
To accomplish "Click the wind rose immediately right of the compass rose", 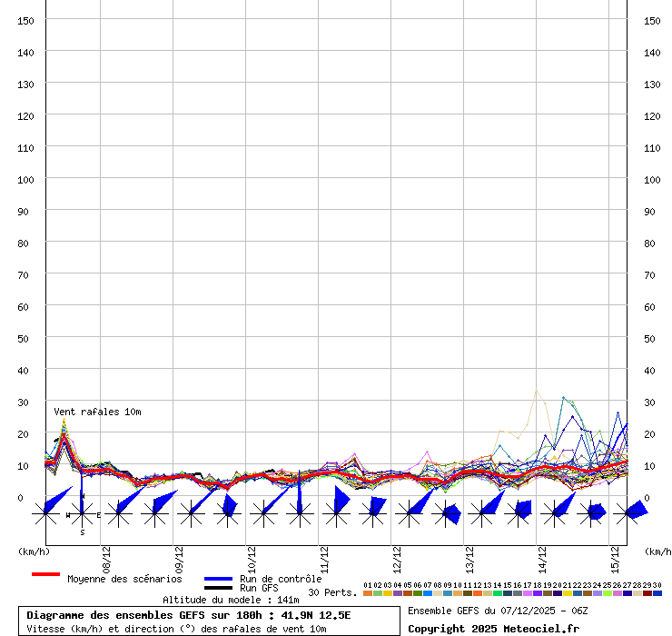I will pos(118,514).
